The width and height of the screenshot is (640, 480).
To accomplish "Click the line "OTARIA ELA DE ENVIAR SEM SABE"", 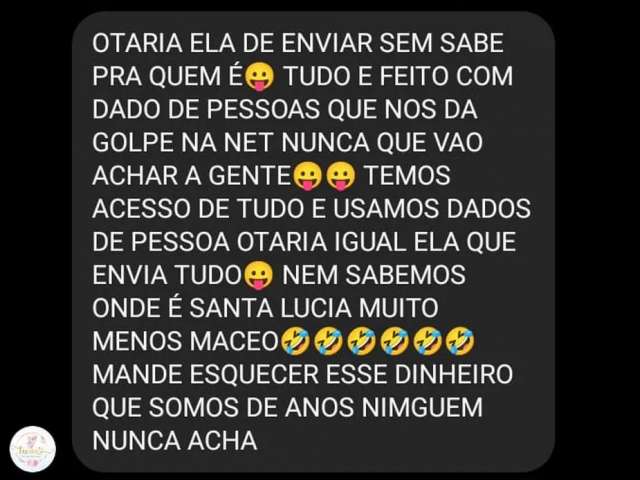I will 298,43.
